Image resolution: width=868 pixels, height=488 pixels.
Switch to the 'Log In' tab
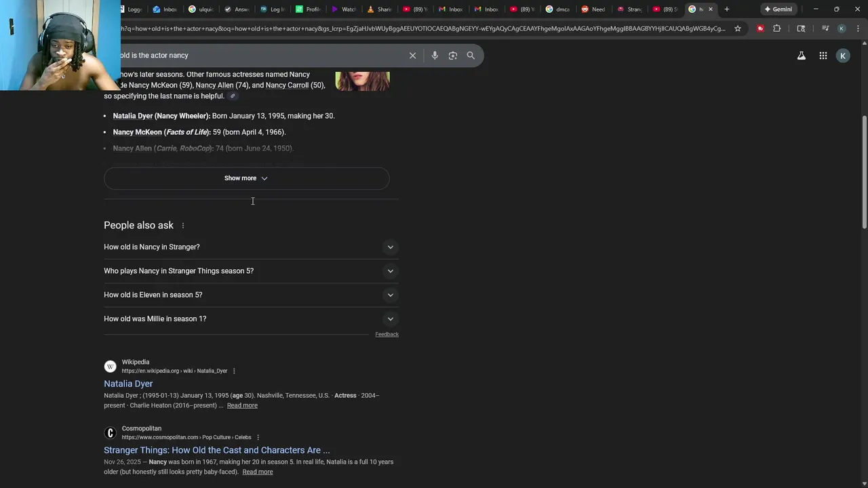click(x=273, y=9)
